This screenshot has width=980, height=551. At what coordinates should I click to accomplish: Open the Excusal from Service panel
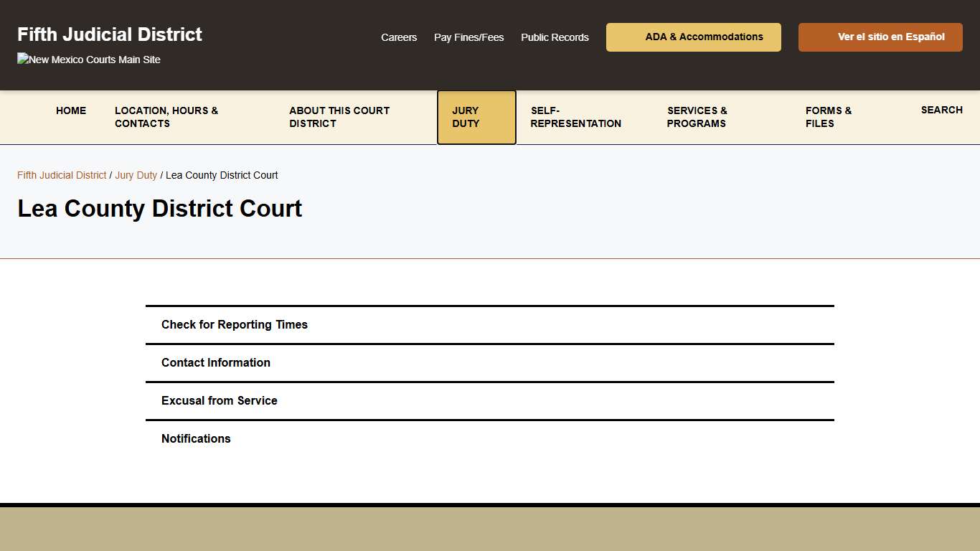coord(220,400)
